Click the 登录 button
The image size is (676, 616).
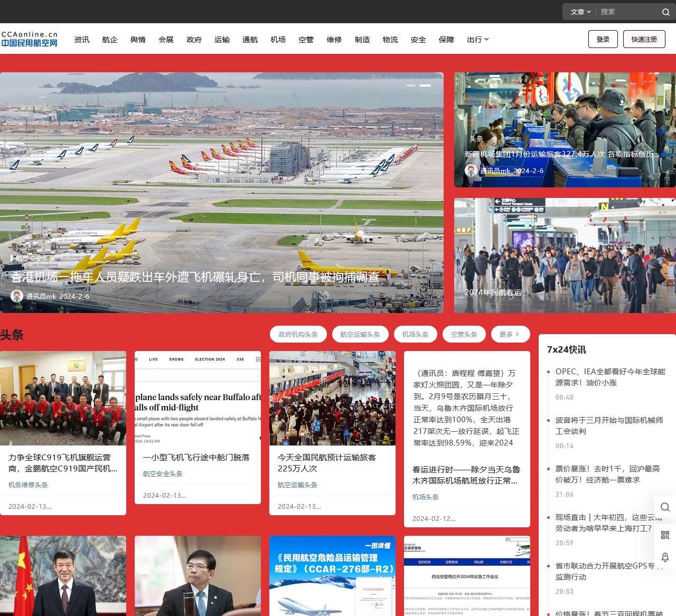click(603, 39)
